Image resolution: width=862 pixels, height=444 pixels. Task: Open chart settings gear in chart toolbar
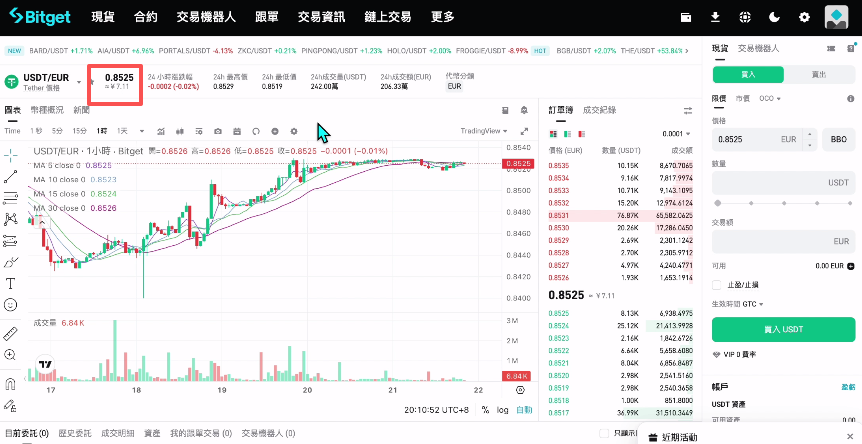point(293,131)
